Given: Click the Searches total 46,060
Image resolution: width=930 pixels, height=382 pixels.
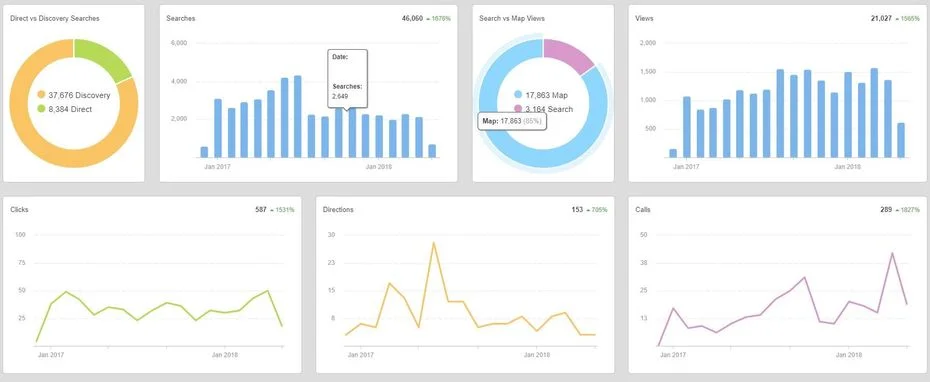Looking at the screenshot, I should (412, 18).
